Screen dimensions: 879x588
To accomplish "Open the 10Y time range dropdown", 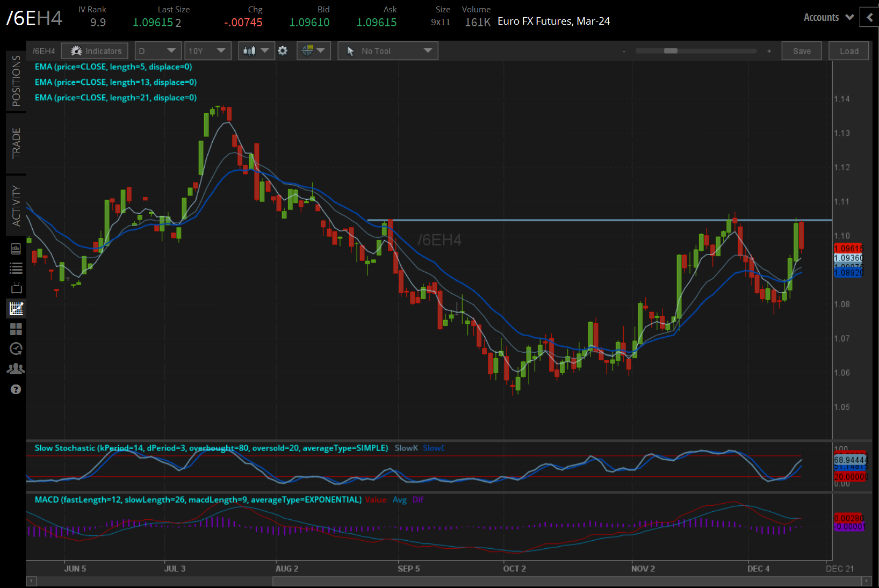I will click(207, 51).
